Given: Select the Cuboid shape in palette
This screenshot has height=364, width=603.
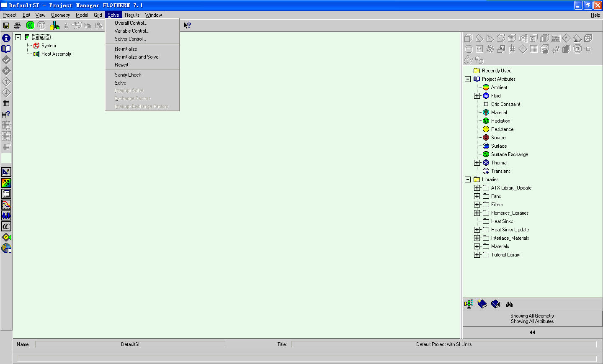Looking at the screenshot, I should click(469, 38).
